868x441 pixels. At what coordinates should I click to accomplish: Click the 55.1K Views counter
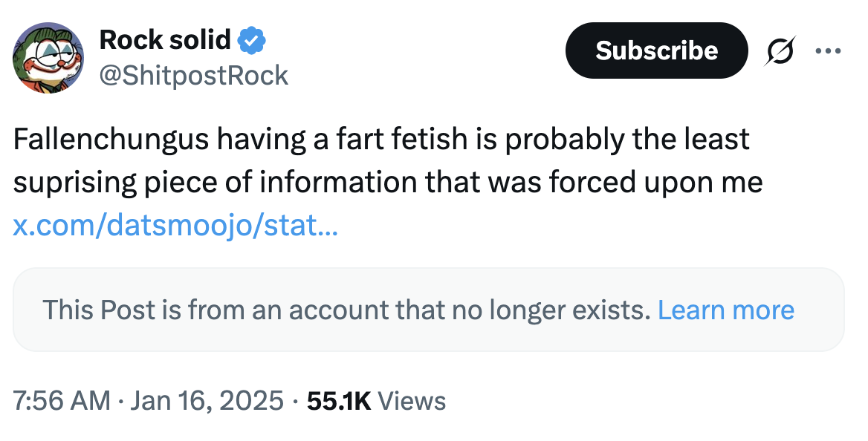[x=339, y=400]
